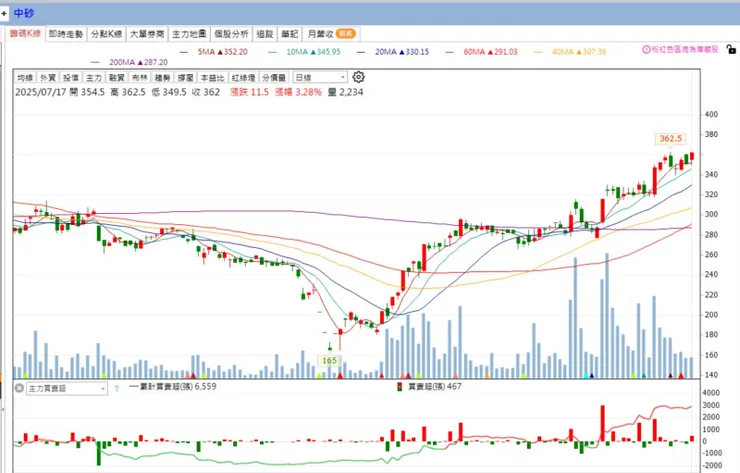The height and width of the screenshot is (473, 740).
Task: Switch to the 主力地圖 tab
Action: (189, 34)
